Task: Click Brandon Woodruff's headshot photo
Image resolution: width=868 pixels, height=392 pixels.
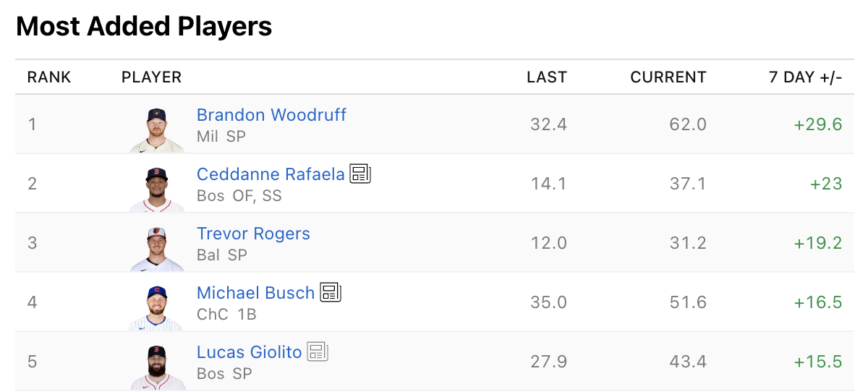Action: coord(158,129)
